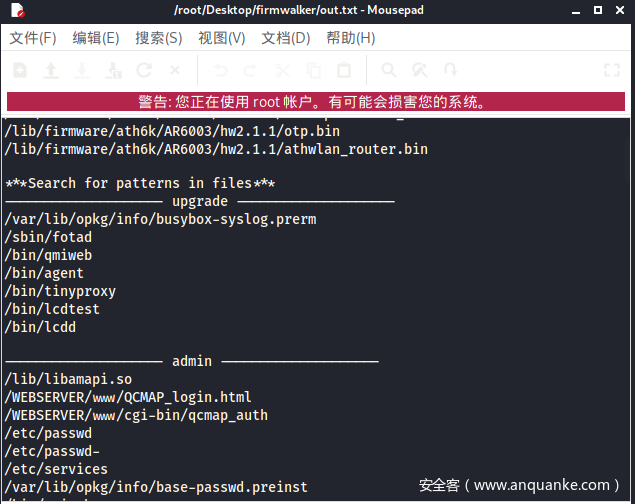The height and width of the screenshot is (504, 635).
Task: Click the Close document toolbar icon
Action: 175,71
